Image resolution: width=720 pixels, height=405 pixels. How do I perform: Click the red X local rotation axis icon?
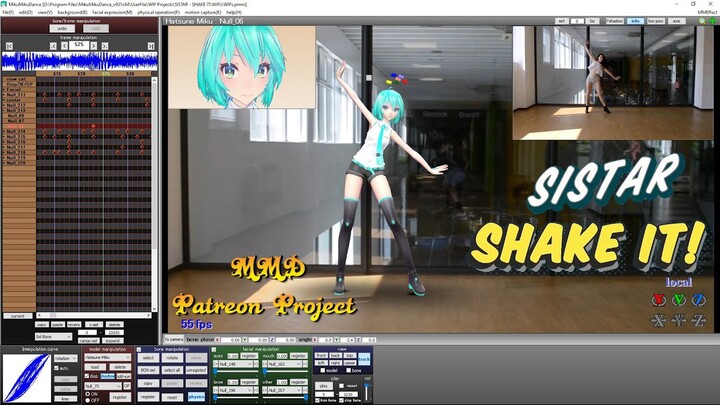658,300
